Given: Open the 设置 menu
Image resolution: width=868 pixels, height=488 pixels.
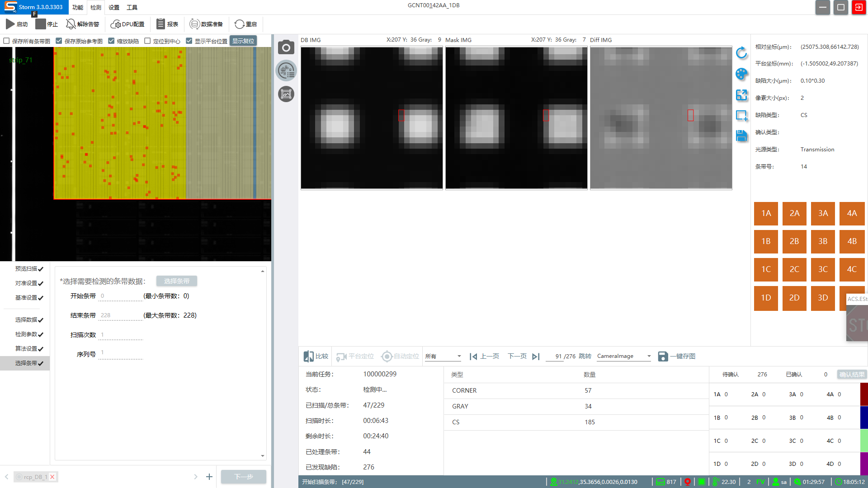Looking at the screenshot, I should [x=114, y=7].
